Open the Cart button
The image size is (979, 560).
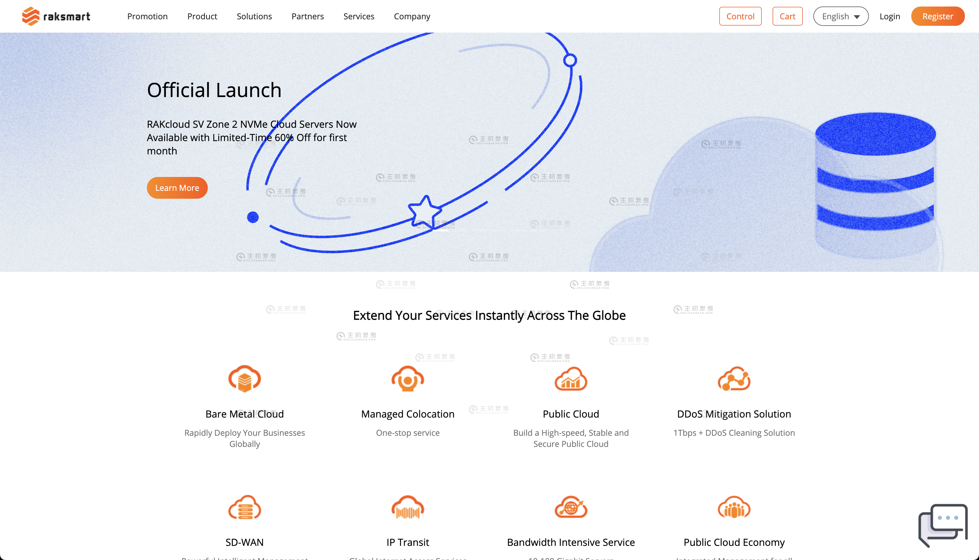[787, 16]
